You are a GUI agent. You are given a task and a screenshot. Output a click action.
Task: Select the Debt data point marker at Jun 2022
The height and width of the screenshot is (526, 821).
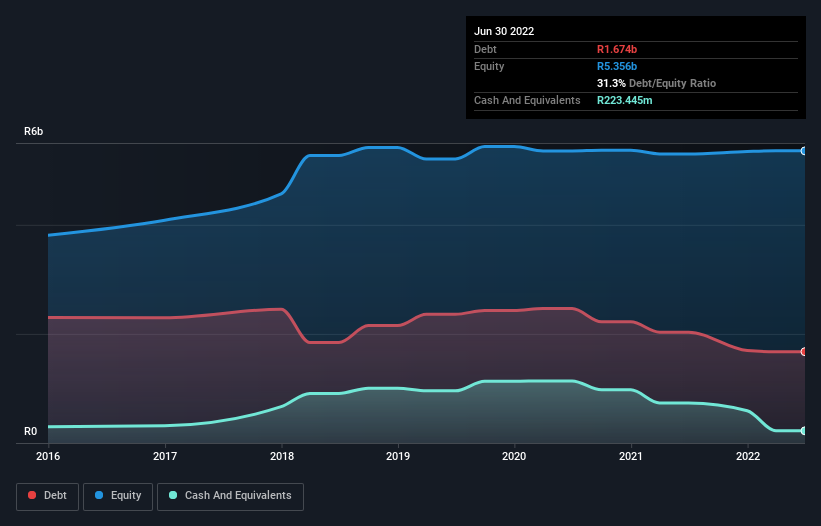804,352
